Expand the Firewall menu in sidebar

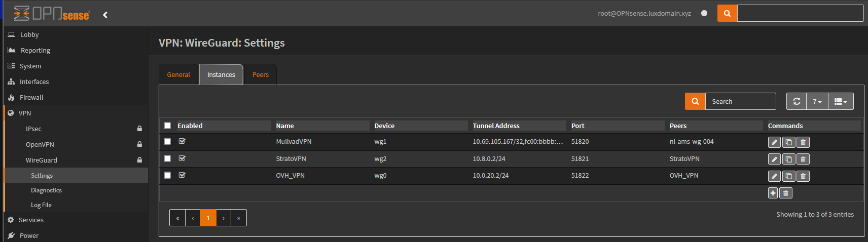click(x=31, y=97)
